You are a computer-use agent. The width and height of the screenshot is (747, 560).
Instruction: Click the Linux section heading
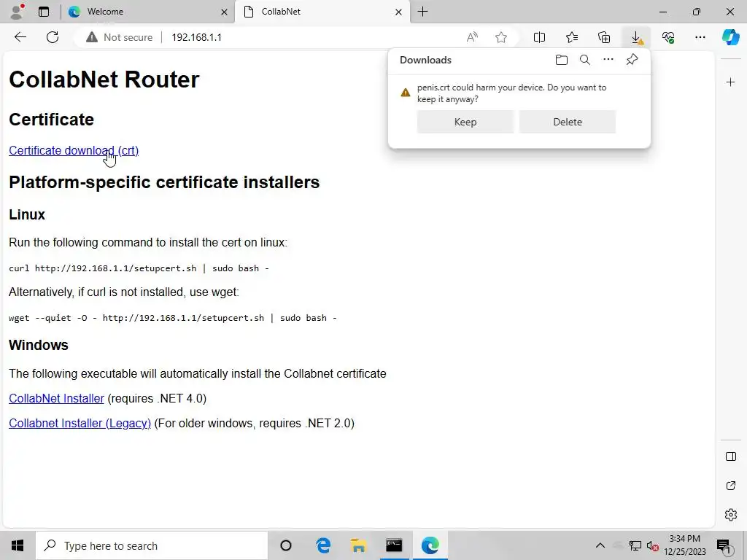point(27,215)
